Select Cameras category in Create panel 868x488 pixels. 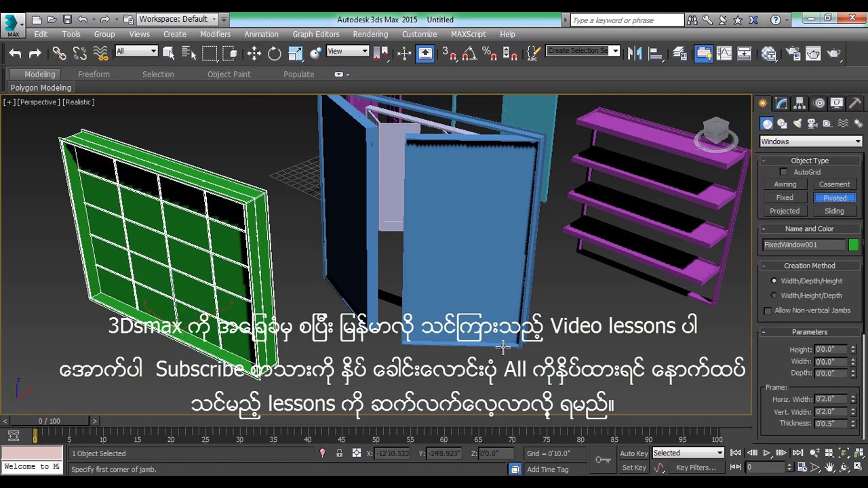[812, 123]
